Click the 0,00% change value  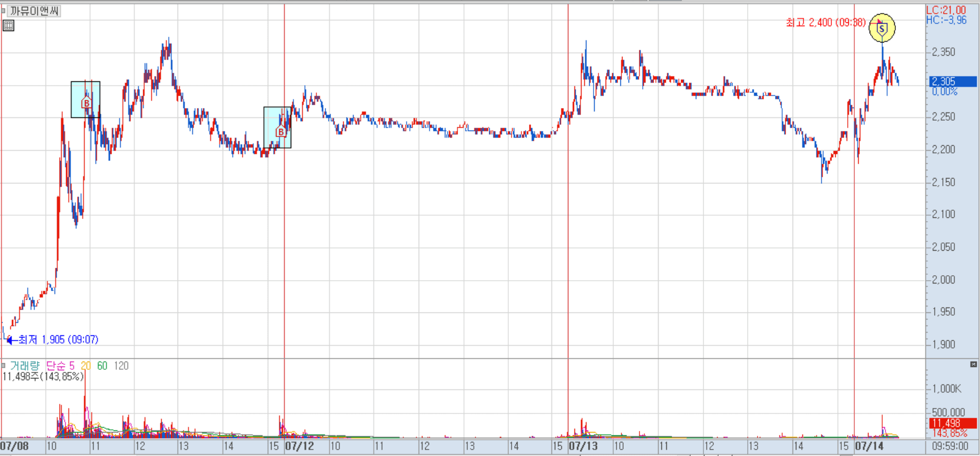[944, 92]
